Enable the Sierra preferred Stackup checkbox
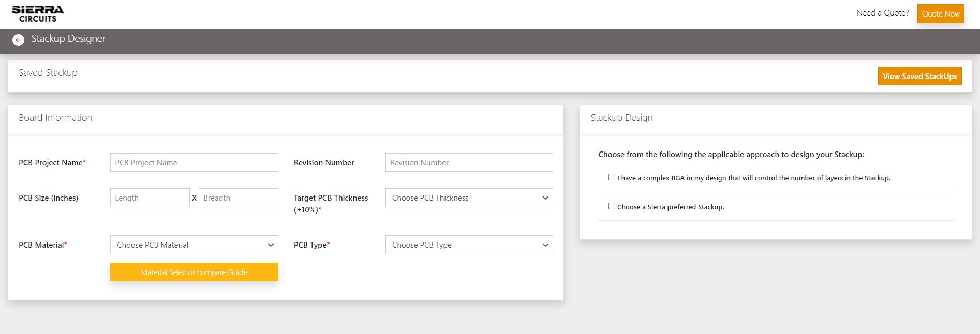The width and height of the screenshot is (980, 334). coord(612,206)
